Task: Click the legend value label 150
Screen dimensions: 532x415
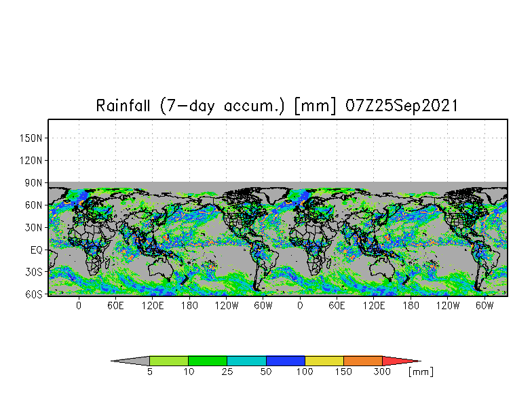Action: [343, 372]
